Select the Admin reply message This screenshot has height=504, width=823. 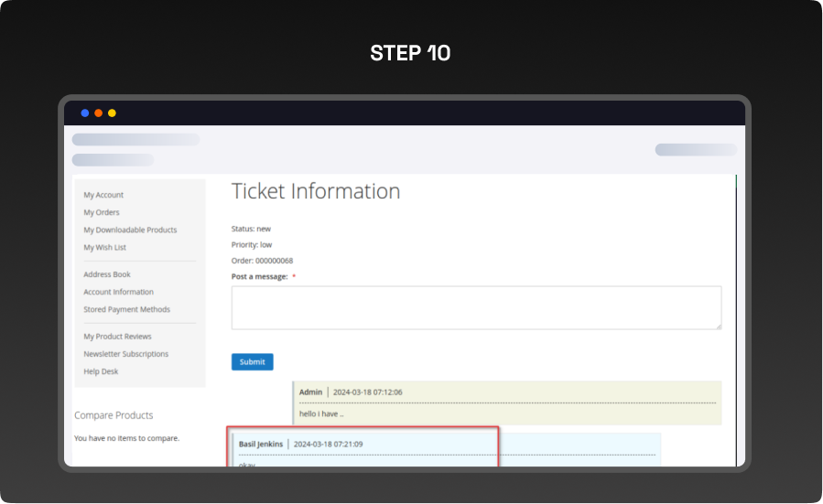point(506,403)
